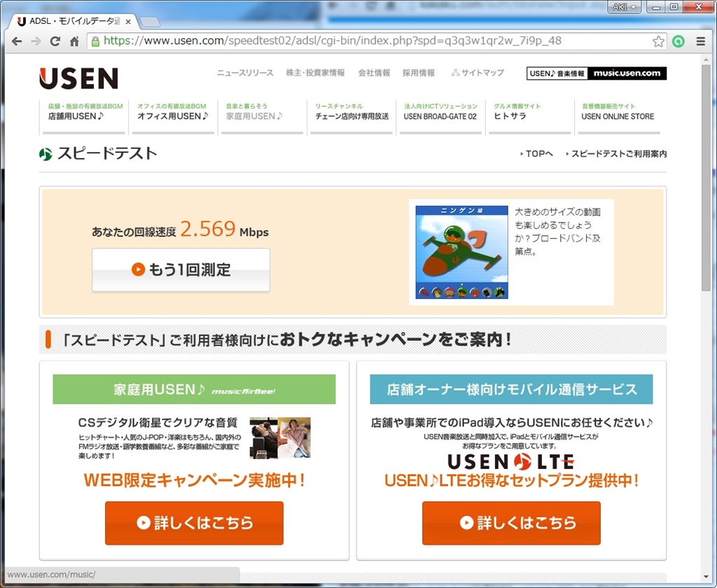Click the address bar URL field
The width and height of the screenshot is (717, 588).
pos(375,41)
